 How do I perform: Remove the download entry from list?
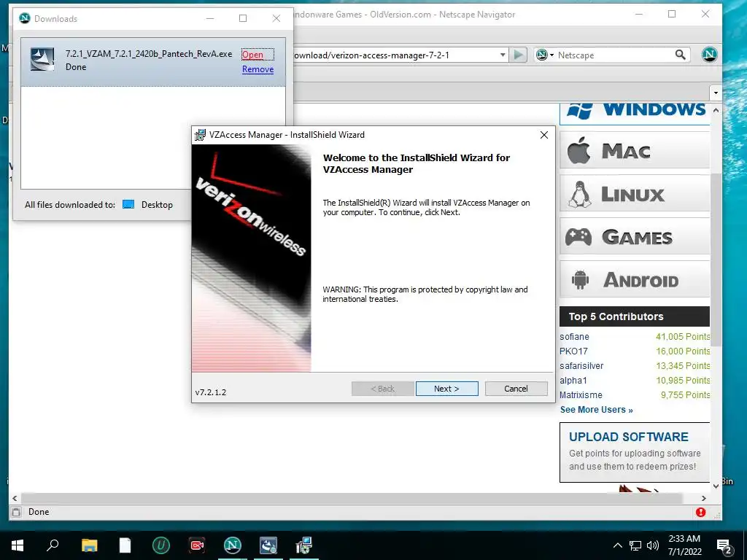(258, 69)
